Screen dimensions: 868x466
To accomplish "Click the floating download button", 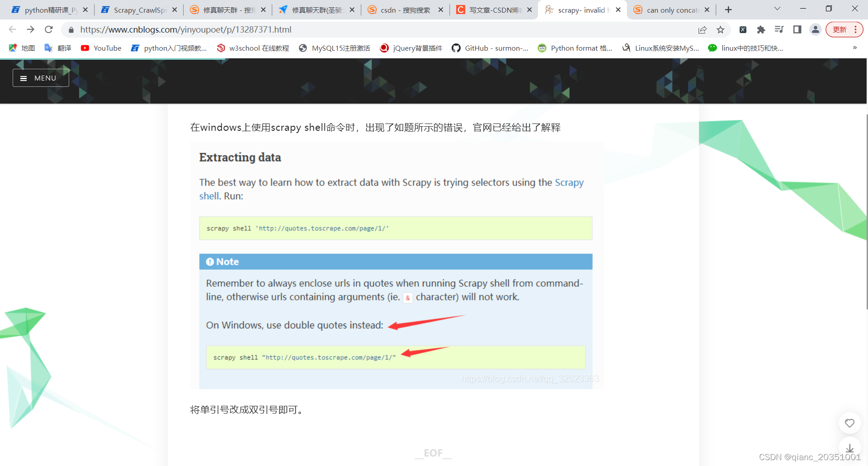I will (849, 449).
